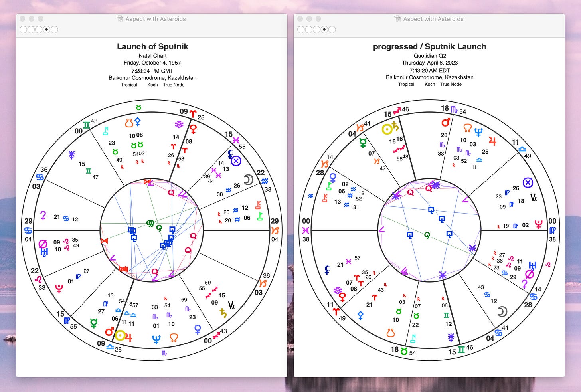Screen dimensions: 581x392
Task: Click 'Natal Chart' label
Action: [x=152, y=56]
